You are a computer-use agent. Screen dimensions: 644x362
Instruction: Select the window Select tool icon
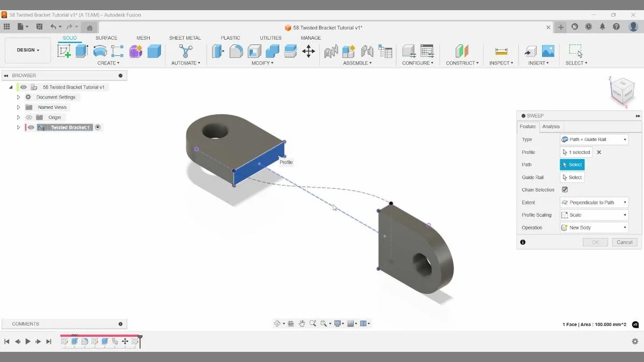pos(576,51)
